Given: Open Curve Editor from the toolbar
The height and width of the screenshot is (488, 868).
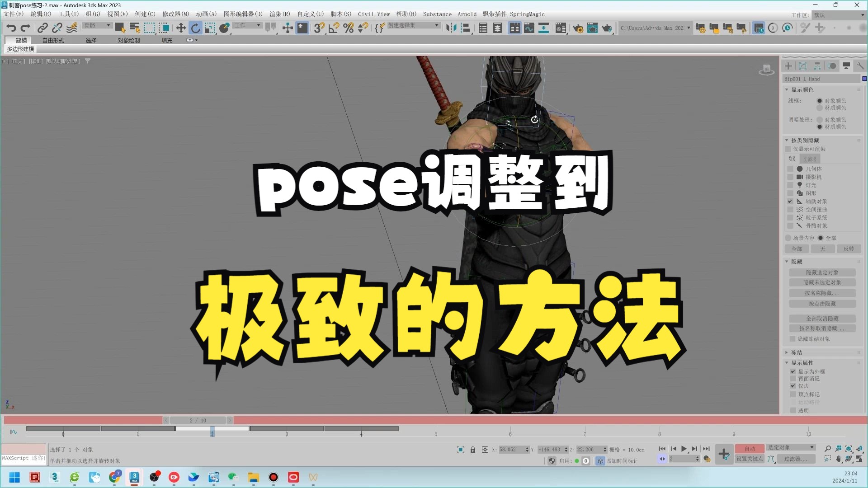Looking at the screenshot, I should click(x=529, y=28).
